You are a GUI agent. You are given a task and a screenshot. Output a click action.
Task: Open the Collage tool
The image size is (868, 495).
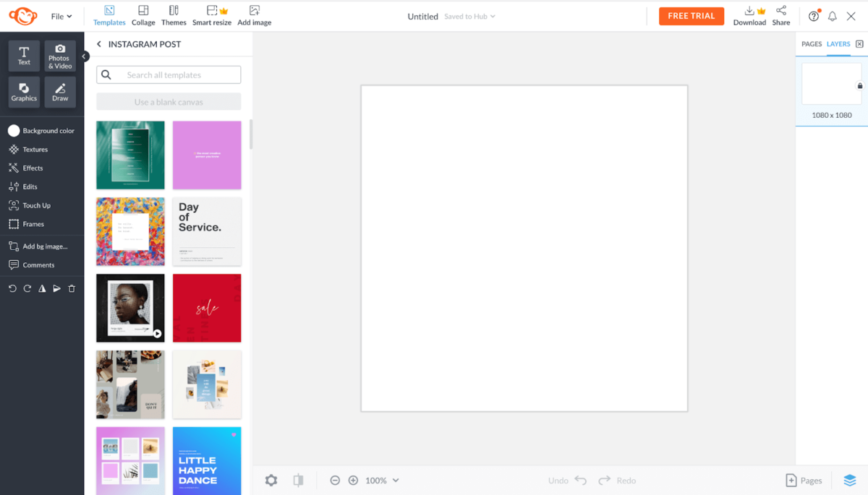tap(143, 14)
